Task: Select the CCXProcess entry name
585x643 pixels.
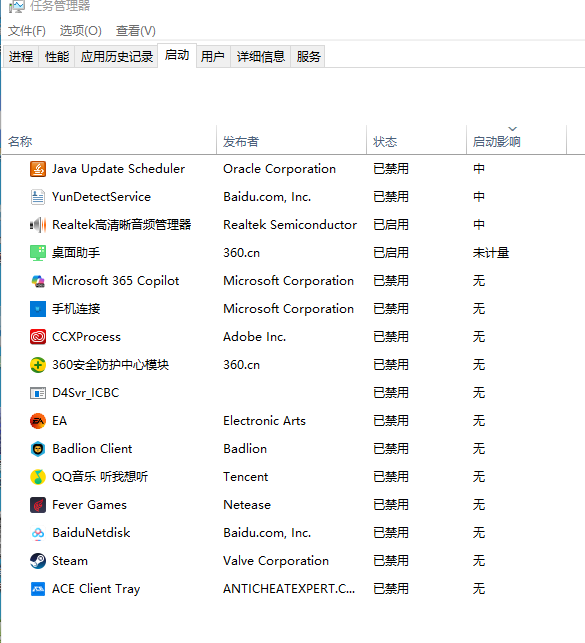Action: tap(86, 337)
